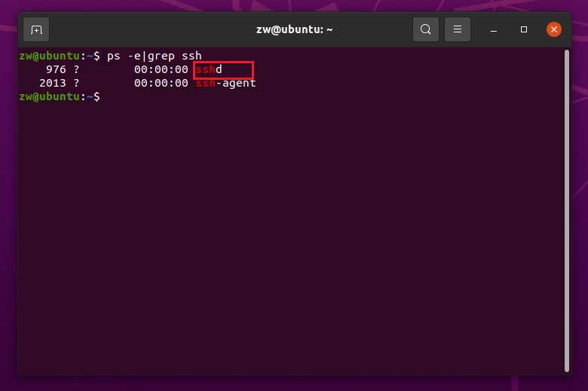Click the command text ps -e|grep ssh
The image size is (588, 391).
click(x=154, y=57)
